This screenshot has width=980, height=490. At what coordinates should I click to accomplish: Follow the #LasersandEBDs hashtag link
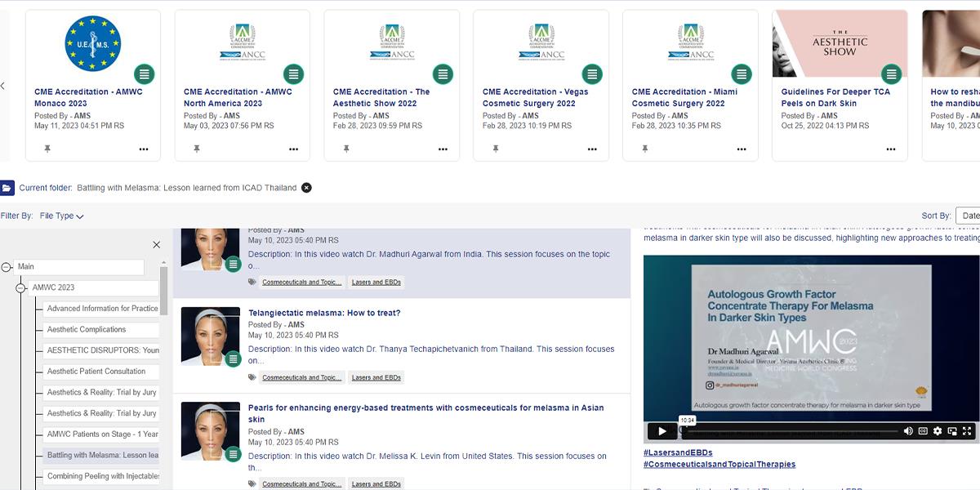[x=678, y=452]
